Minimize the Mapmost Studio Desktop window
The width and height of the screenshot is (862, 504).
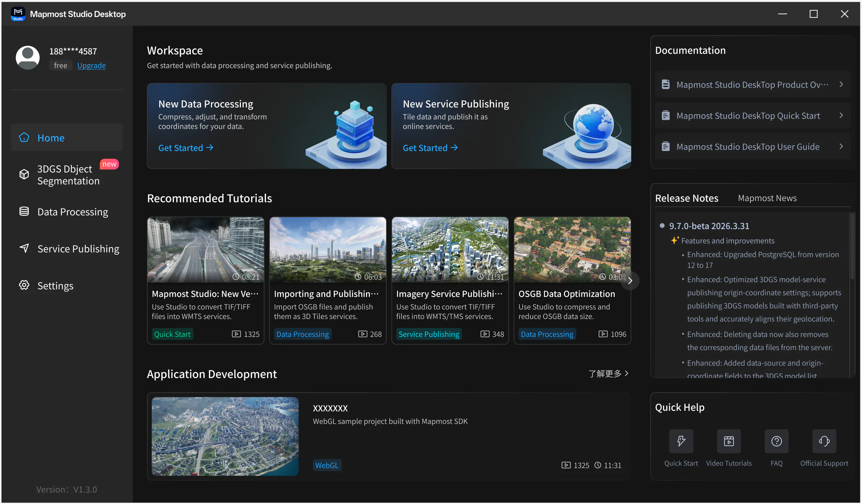(x=783, y=14)
